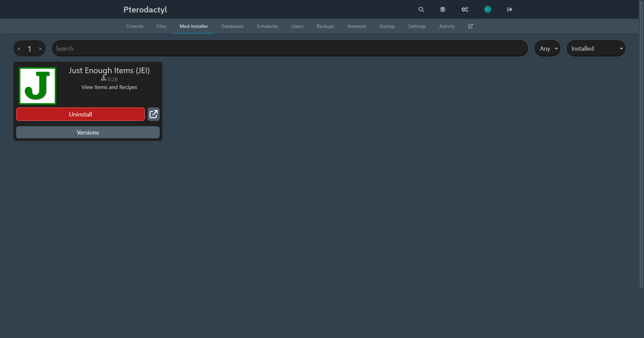Image resolution: width=644 pixels, height=338 pixels.
Task: Click the Pterodactyl title link
Action: point(145,9)
